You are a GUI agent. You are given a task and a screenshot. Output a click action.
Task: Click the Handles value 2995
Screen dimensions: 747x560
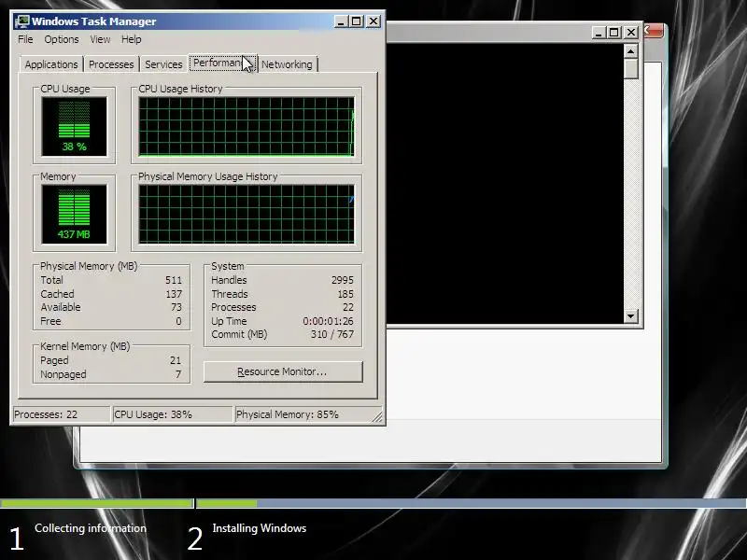(343, 280)
